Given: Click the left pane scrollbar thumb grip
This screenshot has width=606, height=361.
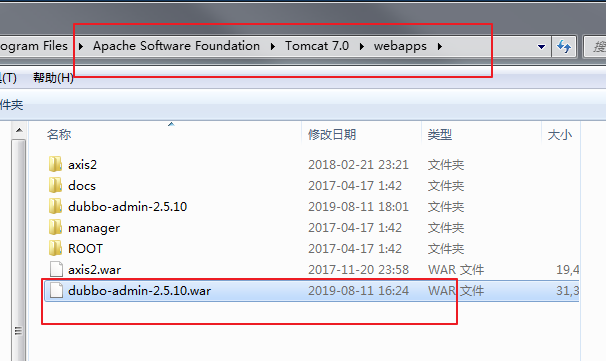Looking at the screenshot, I should pyautogui.click(x=18, y=331).
